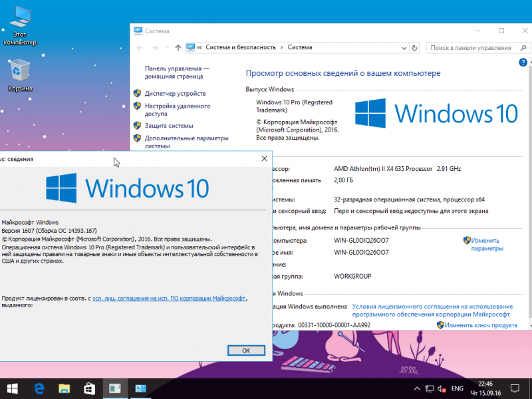
Task: Click 'Изменить параметры' link
Action: [x=487, y=244]
